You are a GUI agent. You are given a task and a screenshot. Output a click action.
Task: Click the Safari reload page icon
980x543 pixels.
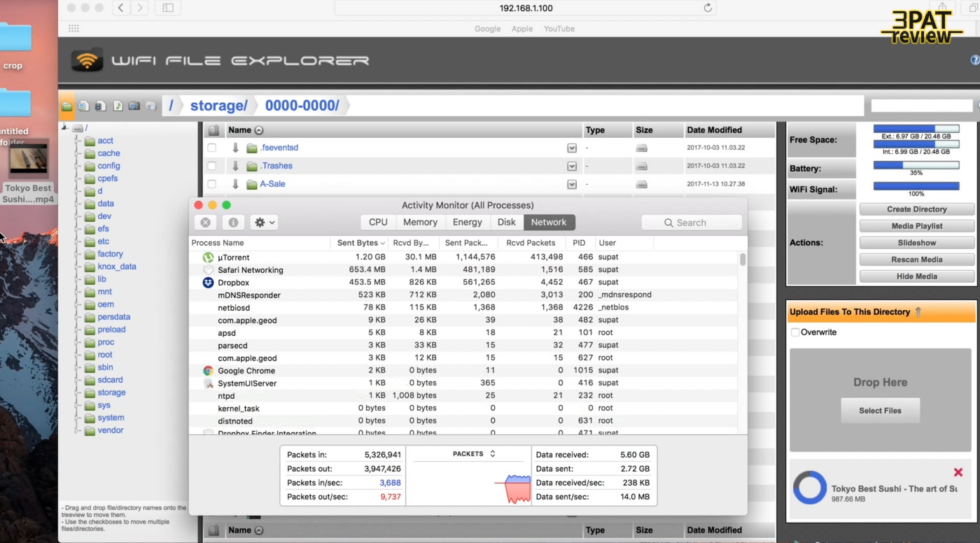[708, 8]
